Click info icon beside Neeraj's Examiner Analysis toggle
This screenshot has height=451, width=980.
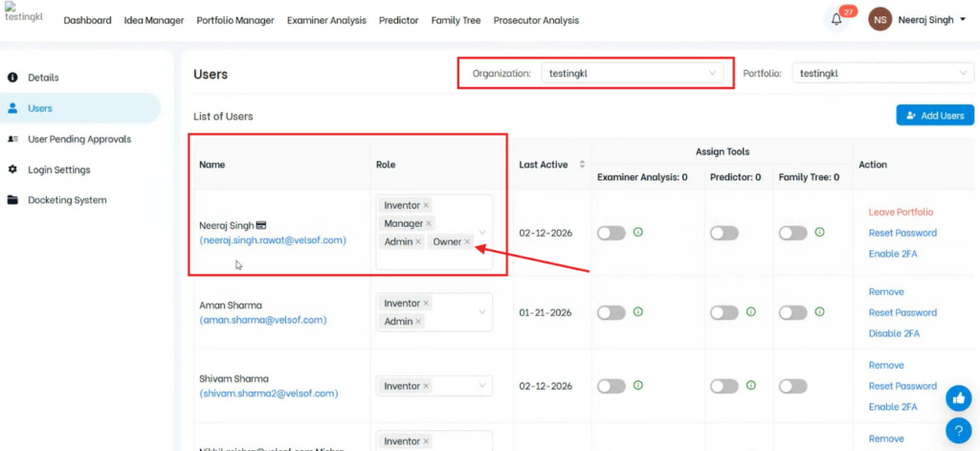[x=637, y=233]
